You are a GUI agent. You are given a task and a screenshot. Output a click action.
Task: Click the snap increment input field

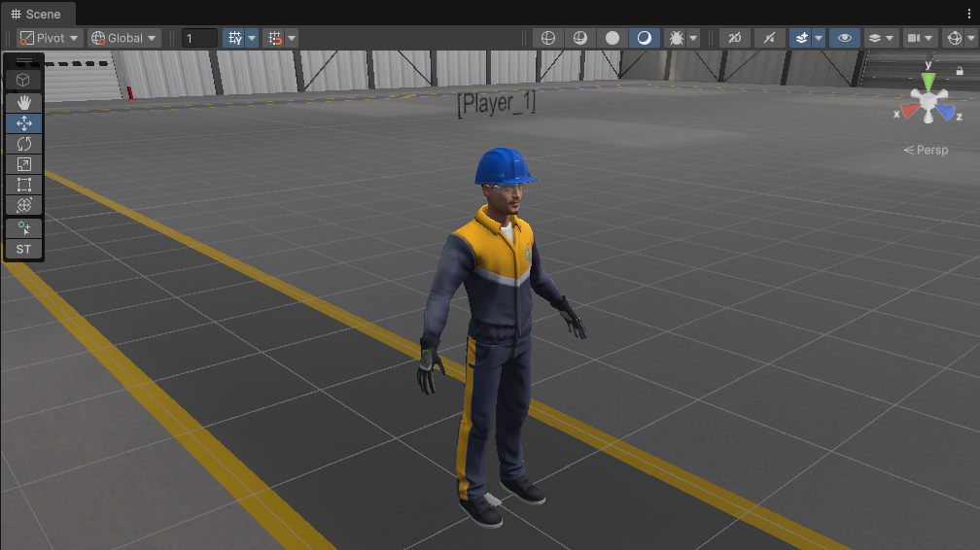pos(199,38)
